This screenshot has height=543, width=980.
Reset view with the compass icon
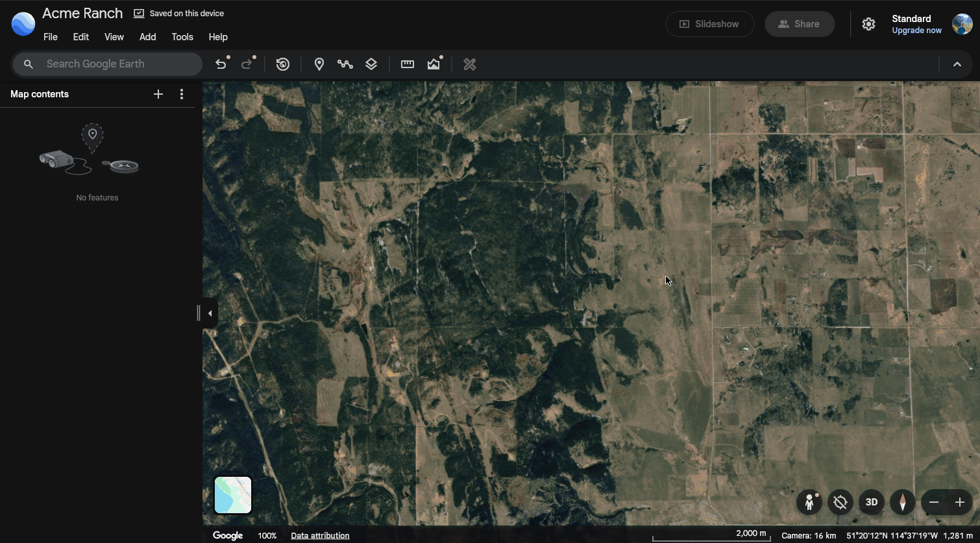click(x=903, y=502)
